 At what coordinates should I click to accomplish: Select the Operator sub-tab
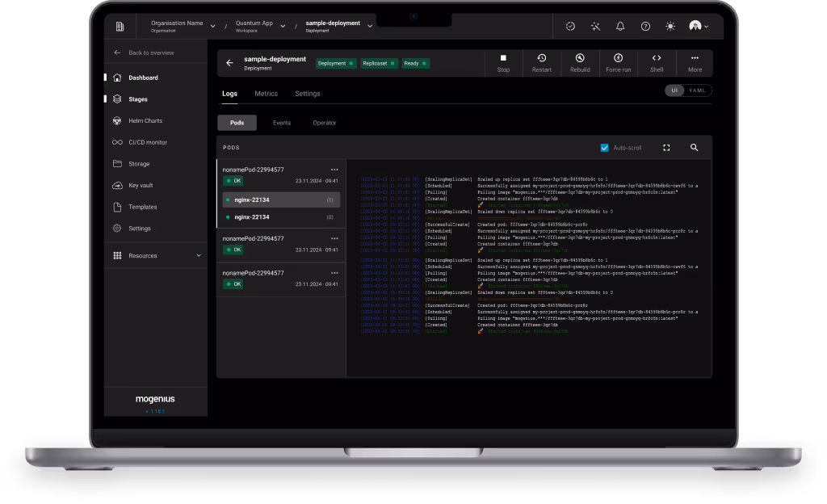click(325, 123)
